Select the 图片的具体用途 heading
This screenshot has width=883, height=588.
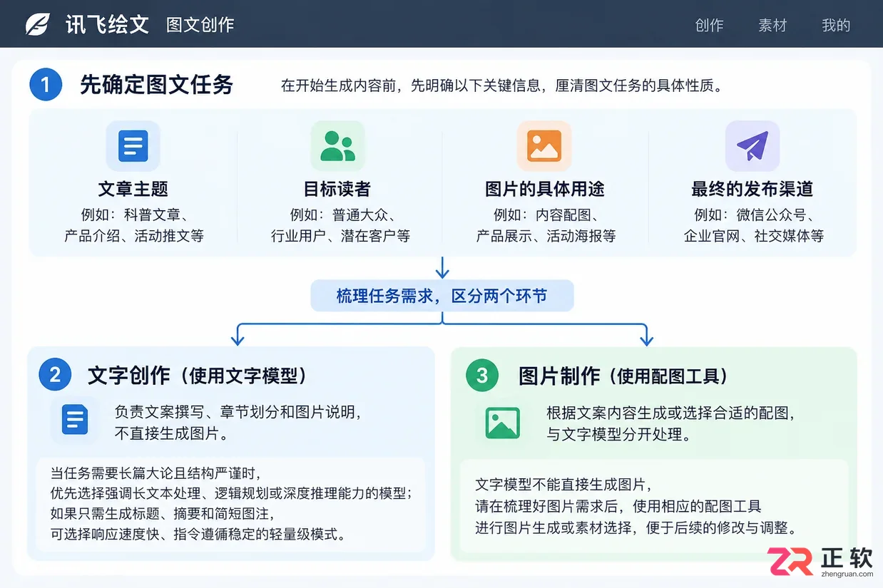[545, 189]
